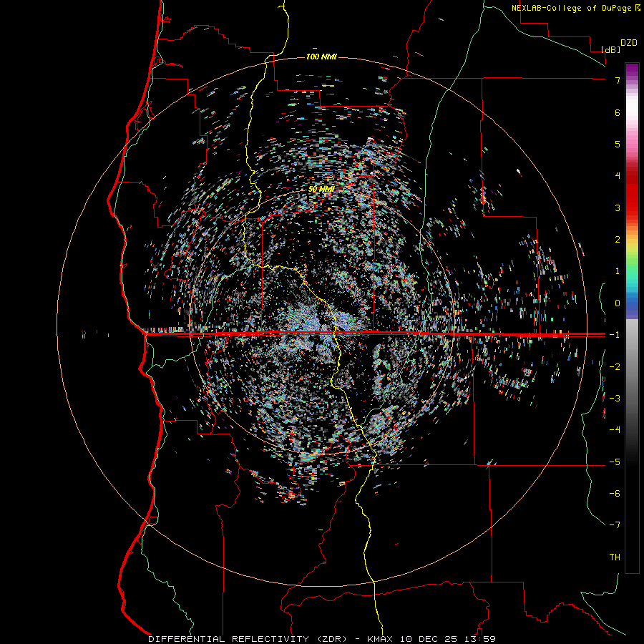Click the NEXLAB-College of DuPage label
644x644 pixels.
pyautogui.click(x=571, y=8)
